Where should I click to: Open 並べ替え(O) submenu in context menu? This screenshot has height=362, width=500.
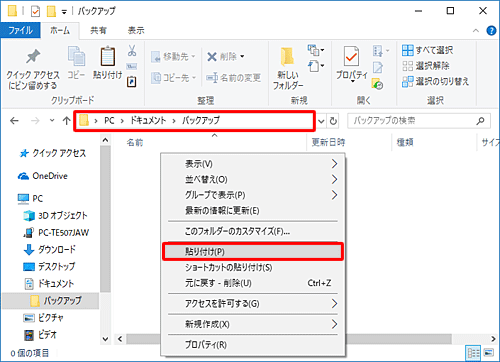[253, 179]
